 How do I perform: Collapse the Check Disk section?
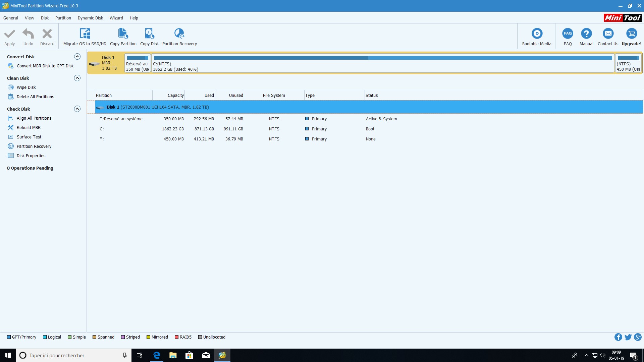tap(77, 109)
